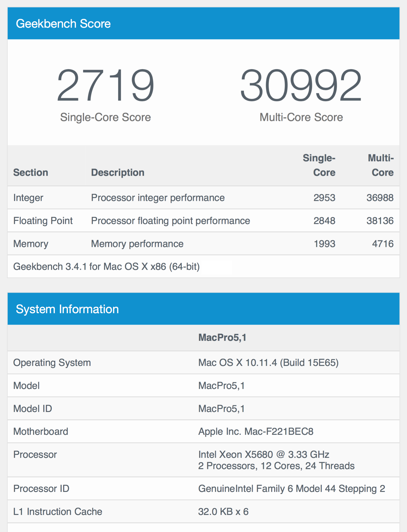Click the Multi-Core Score label

(301, 117)
